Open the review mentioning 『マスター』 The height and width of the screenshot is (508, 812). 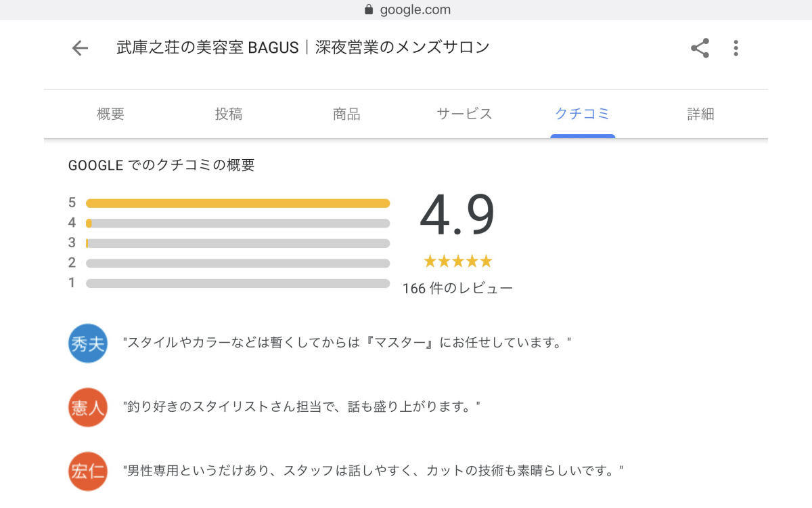coord(347,343)
